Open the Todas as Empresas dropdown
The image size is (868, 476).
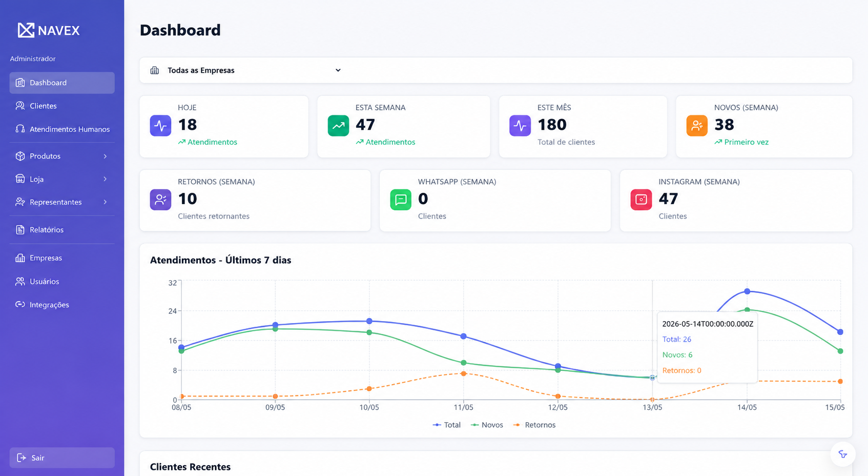(246, 70)
